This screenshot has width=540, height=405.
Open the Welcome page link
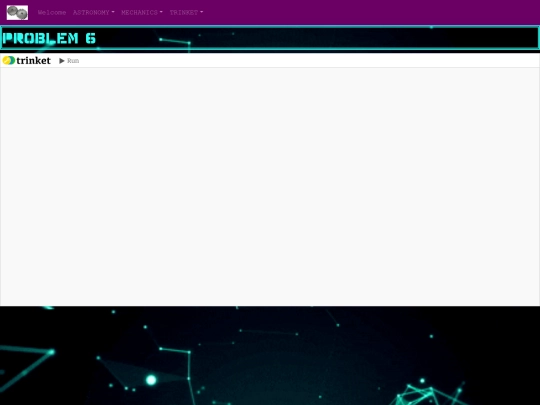[52, 12]
